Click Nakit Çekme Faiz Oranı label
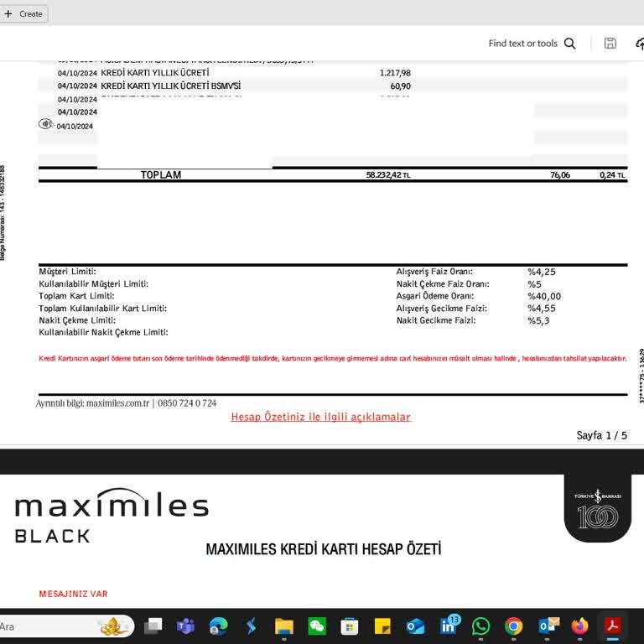The width and height of the screenshot is (644, 644). pos(443,283)
